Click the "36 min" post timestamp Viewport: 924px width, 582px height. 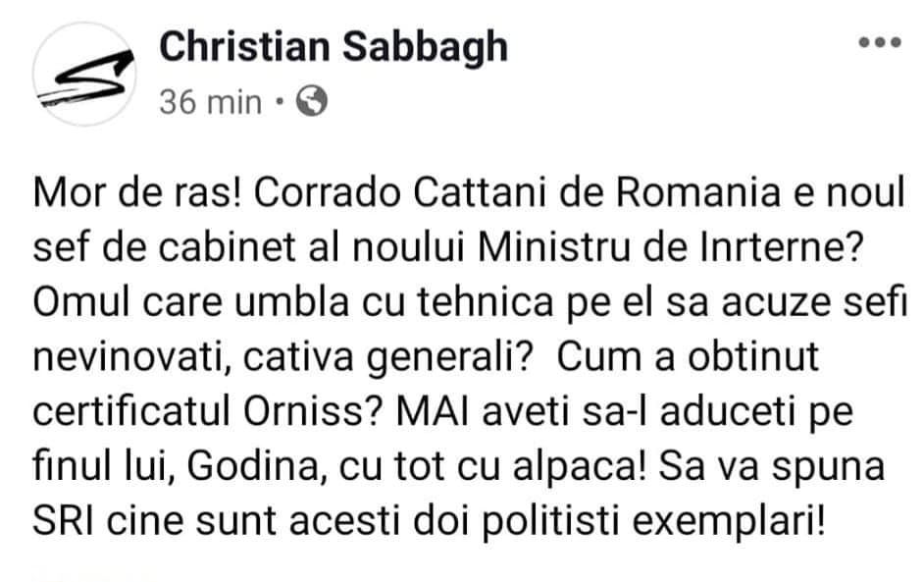(x=210, y=101)
